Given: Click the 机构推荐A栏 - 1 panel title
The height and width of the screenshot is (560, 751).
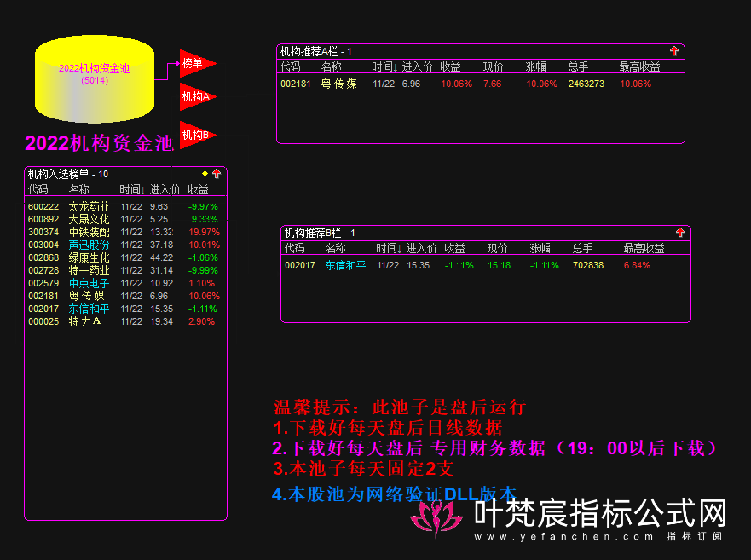Looking at the screenshot, I should coord(315,51).
